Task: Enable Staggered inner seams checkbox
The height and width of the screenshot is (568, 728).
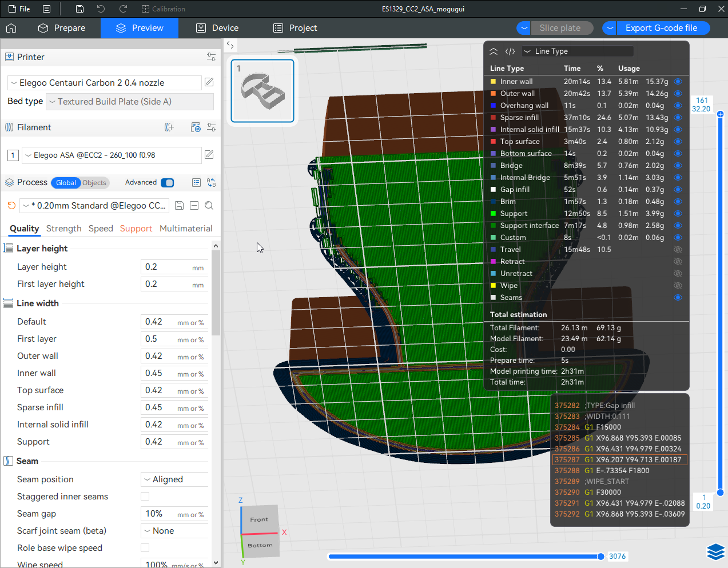Action: click(x=145, y=497)
